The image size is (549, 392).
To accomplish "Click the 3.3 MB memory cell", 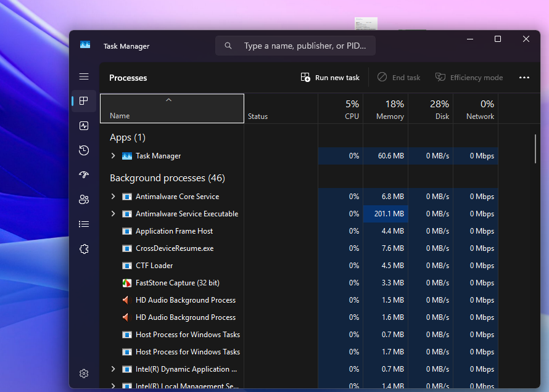I will point(386,283).
